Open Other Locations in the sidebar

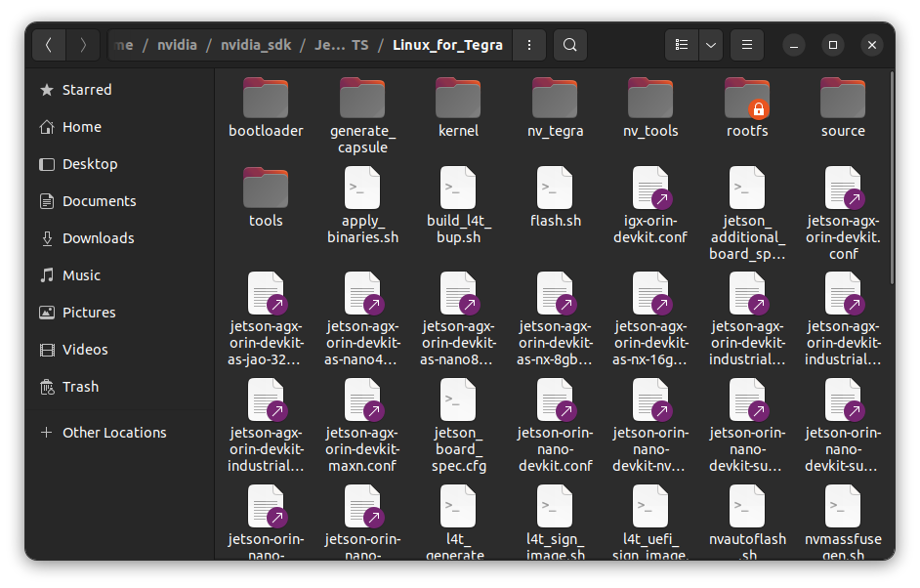coord(119,433)
